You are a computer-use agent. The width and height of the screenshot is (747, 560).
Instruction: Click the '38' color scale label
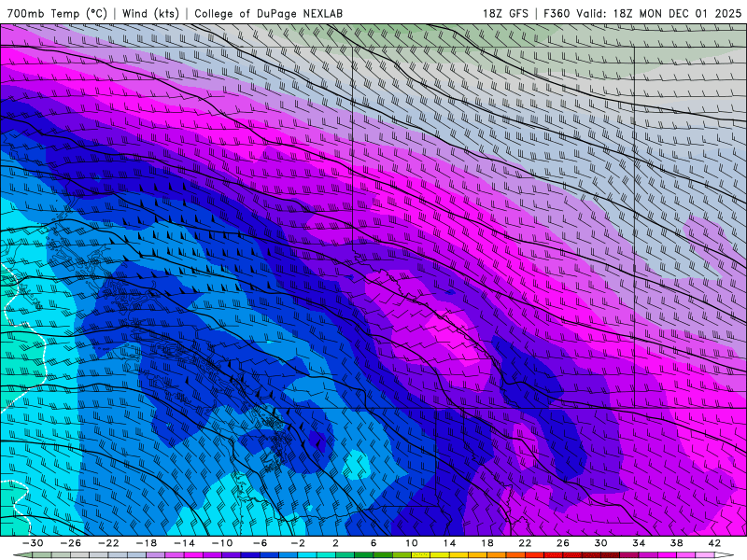[676, 543]
